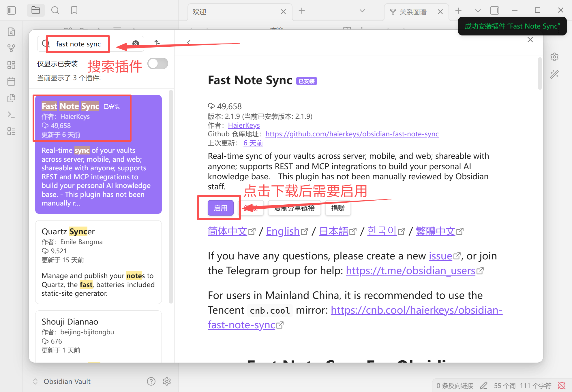Click the plugin details scrollbar
This screenshot has height=392, width=572.
pos(540,74)
